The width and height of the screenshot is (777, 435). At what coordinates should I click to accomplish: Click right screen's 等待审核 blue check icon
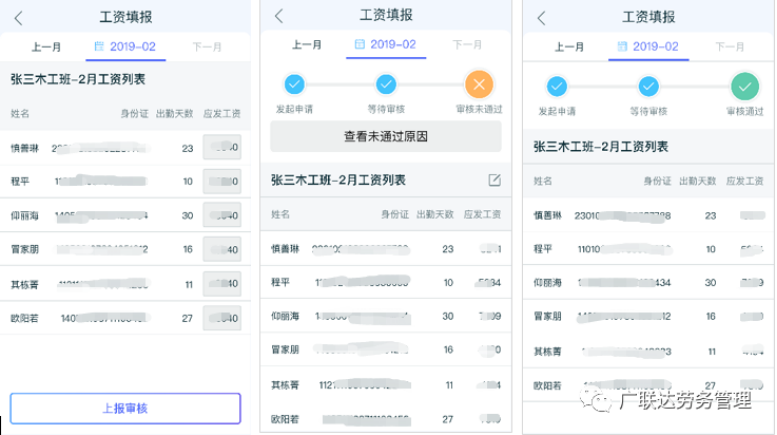[649, 86]
